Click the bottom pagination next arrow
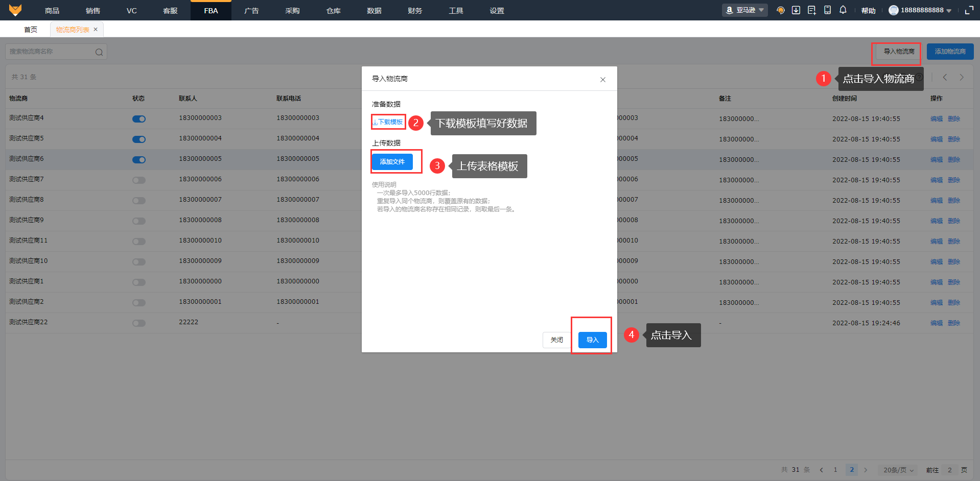 [x=866, y=470]
